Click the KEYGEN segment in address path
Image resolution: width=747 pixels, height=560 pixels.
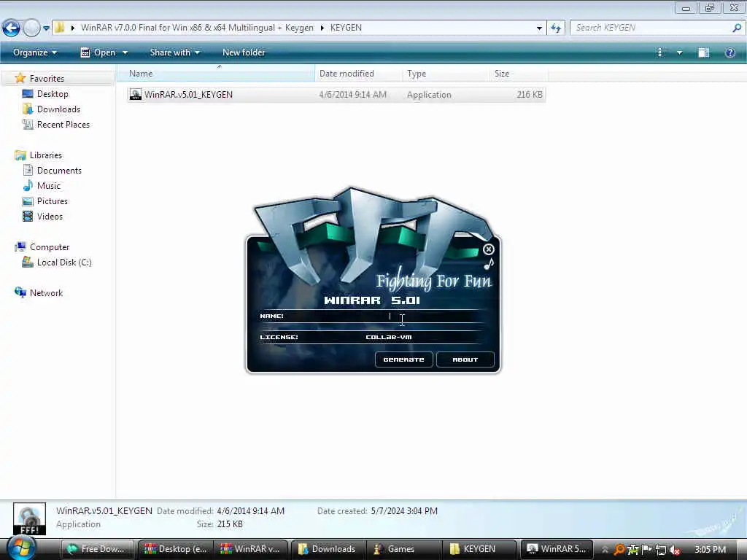click(x=346, y=28)
